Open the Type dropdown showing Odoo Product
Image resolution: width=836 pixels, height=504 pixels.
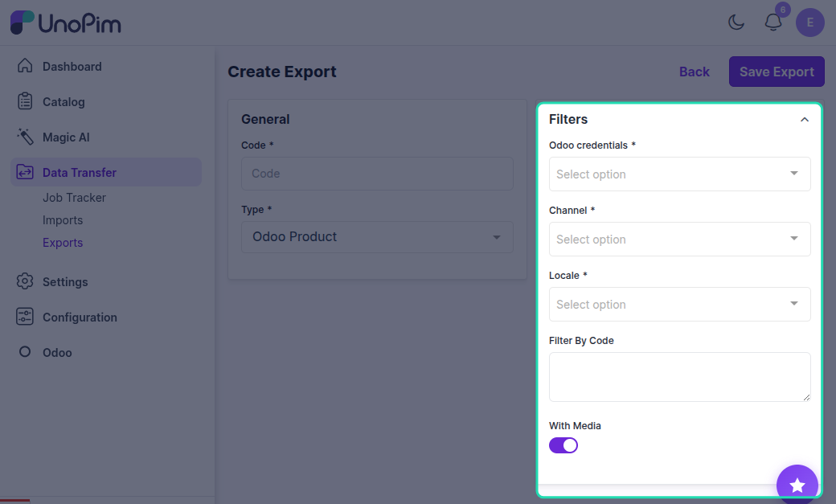click(377, 237)
